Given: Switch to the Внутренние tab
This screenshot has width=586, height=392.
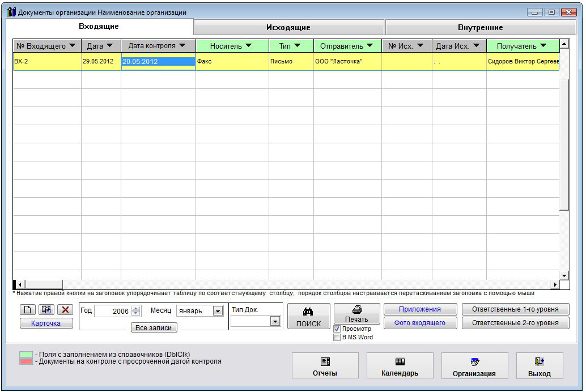Looking at the screenshot, I should [480, 27].
